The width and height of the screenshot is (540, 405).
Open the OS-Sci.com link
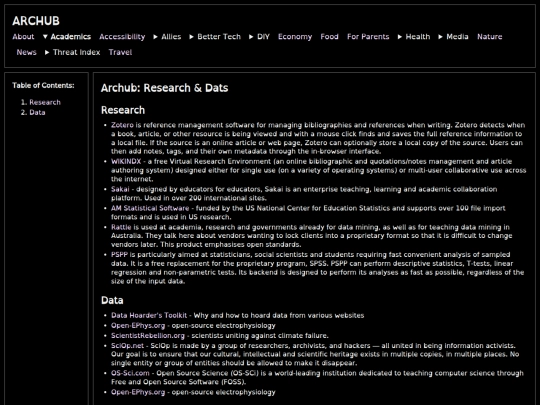coord(130,373)
